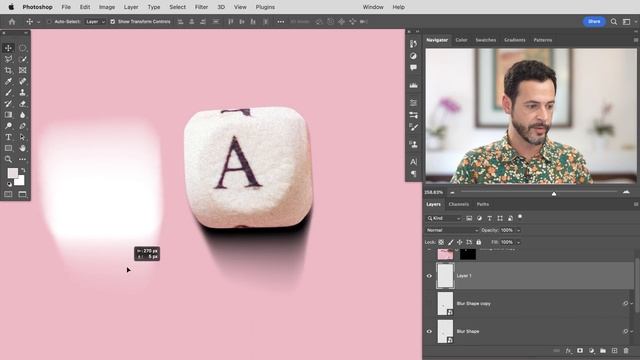Open the workspace switcher dropdown icon
The width and height of the screenshot is (640, 360).
(x=626, y=22)
